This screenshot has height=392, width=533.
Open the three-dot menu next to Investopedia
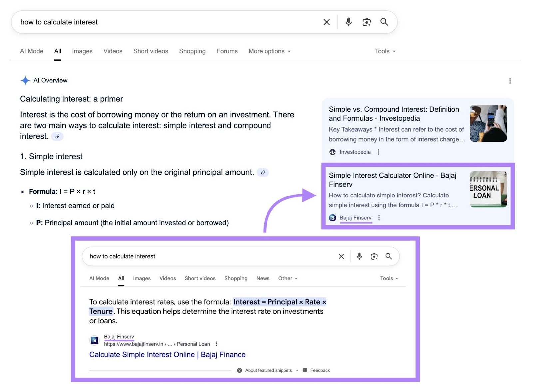[379, 152]
